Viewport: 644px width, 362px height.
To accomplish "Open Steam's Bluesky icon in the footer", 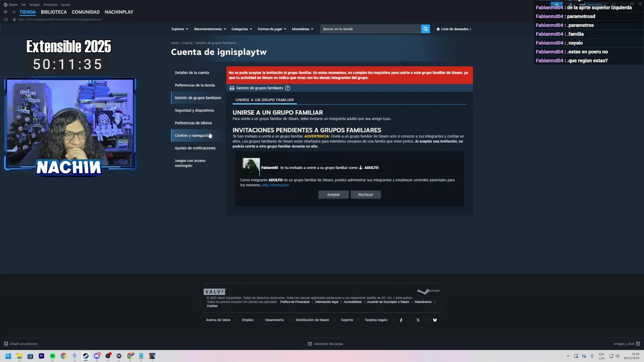I will [435, 320].
